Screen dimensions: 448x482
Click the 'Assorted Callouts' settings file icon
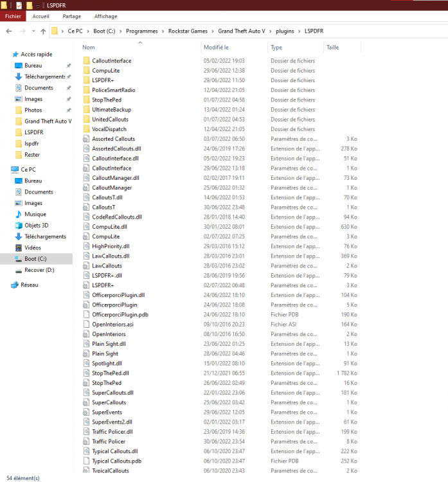coord(86,139)
